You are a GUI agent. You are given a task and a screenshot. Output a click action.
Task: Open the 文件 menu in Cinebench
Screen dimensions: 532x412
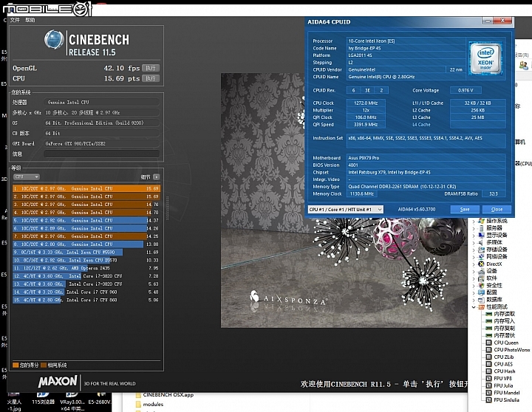point(15,20)
